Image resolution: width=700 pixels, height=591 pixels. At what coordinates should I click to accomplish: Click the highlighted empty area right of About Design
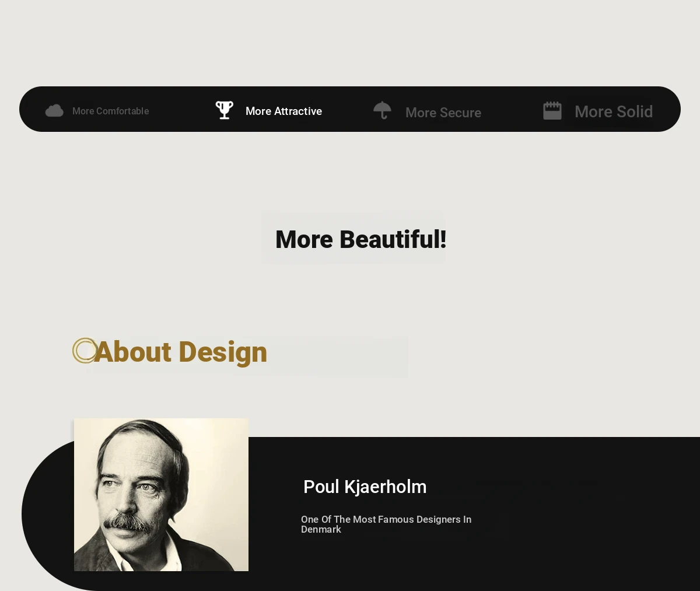pos(338,356)
